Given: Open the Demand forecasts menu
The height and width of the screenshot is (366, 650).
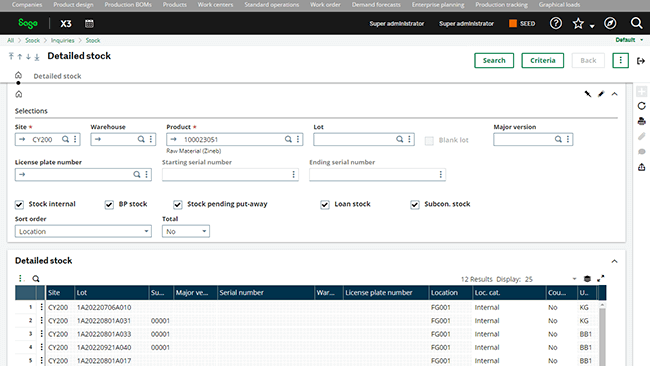Looking at the screenshot, I should [376, 5].
